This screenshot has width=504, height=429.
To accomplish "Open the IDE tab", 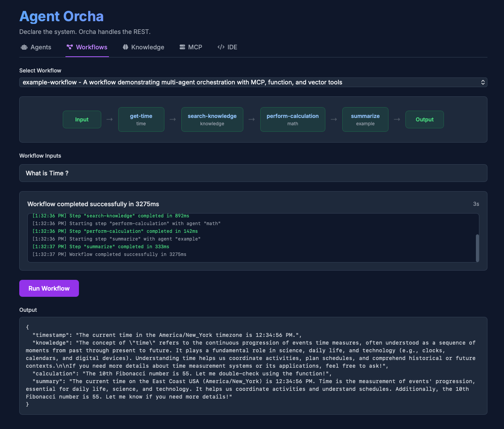I will click(x=232, y=47).
